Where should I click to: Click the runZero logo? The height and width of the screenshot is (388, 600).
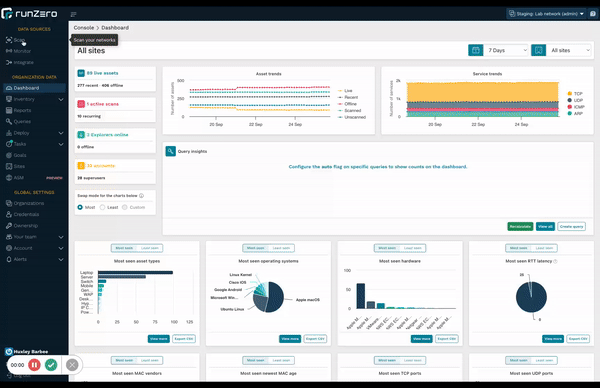coord(29,14)
